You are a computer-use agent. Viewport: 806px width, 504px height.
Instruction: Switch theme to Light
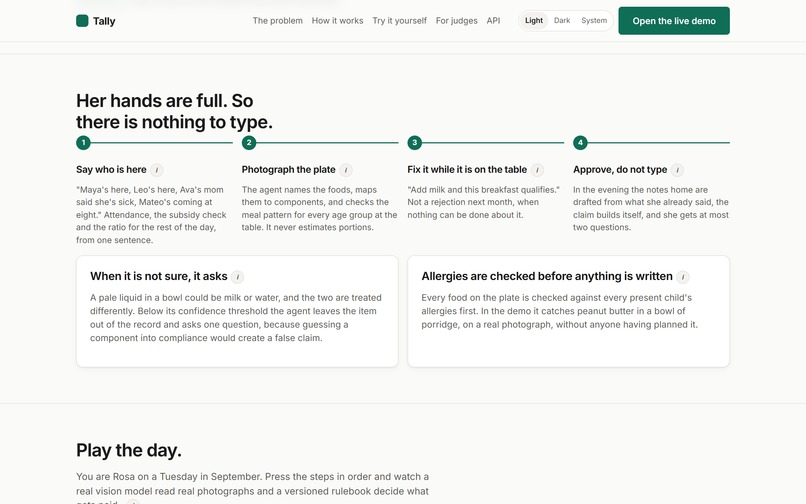pyautogui.click(x=534, y=21)
